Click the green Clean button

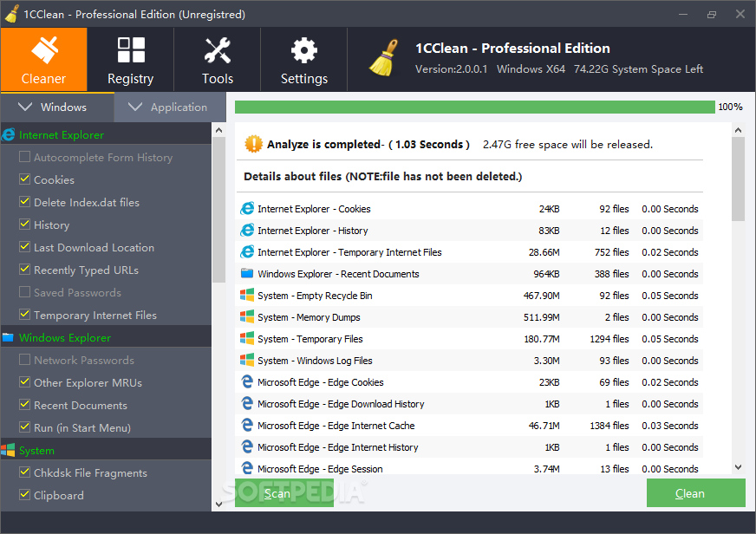click(x=695, y=493)
